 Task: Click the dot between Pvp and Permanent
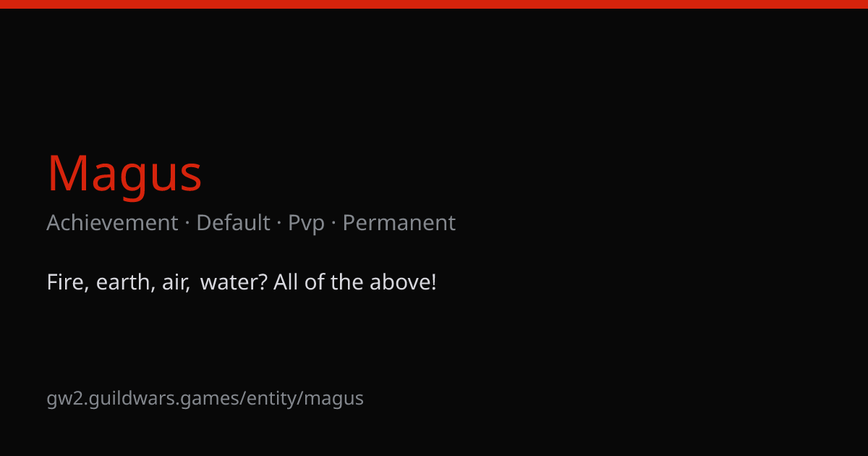333,224
